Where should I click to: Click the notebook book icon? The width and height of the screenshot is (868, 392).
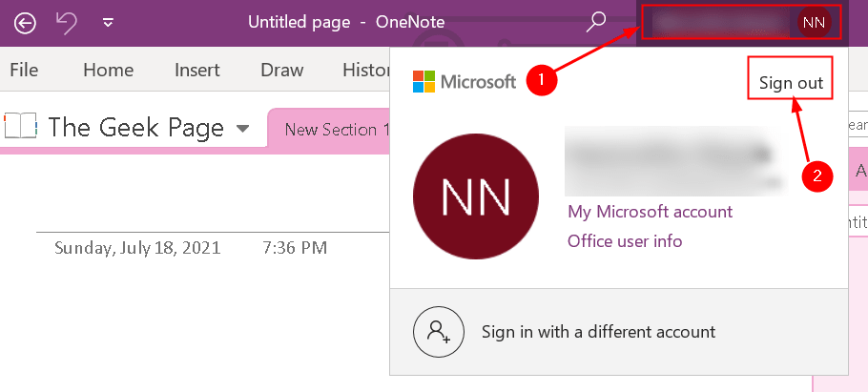(x=19, y=126)
